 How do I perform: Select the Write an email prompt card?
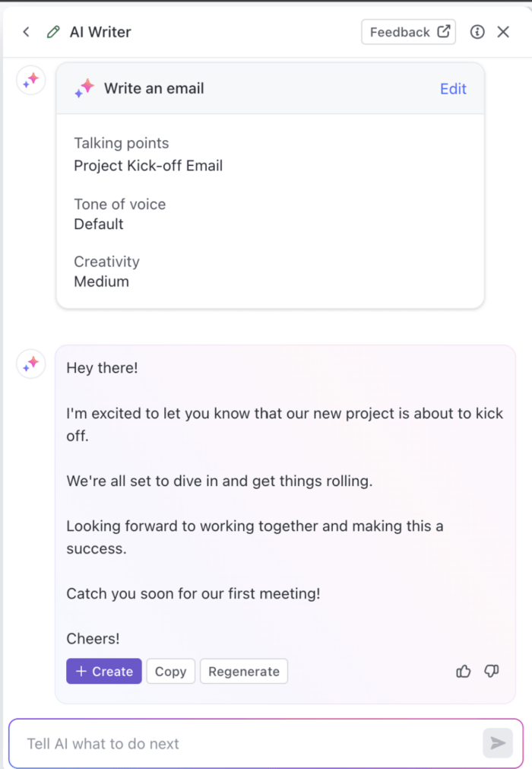click(x=270, y=190)
